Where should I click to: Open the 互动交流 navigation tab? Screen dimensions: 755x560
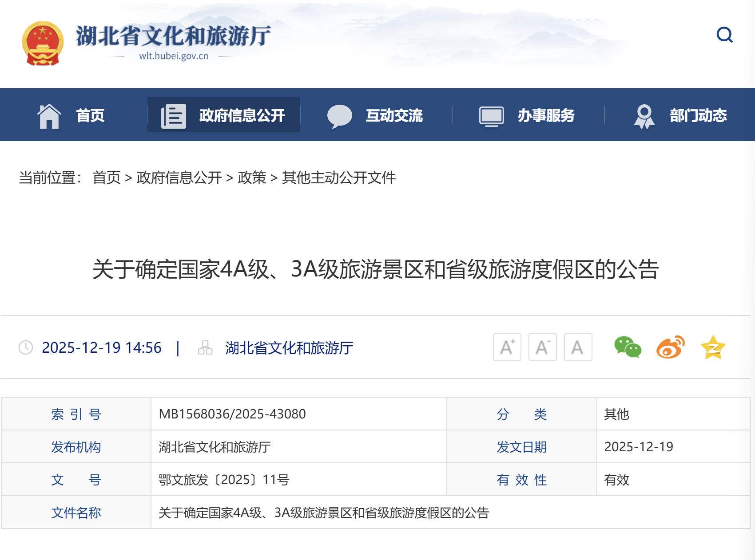click(x=376, y=115)
